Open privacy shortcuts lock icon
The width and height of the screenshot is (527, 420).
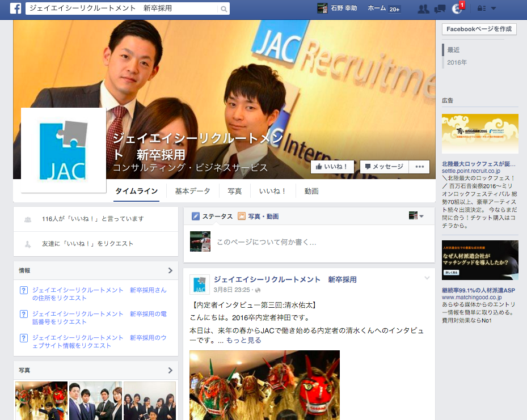click(x=482, y=9)
